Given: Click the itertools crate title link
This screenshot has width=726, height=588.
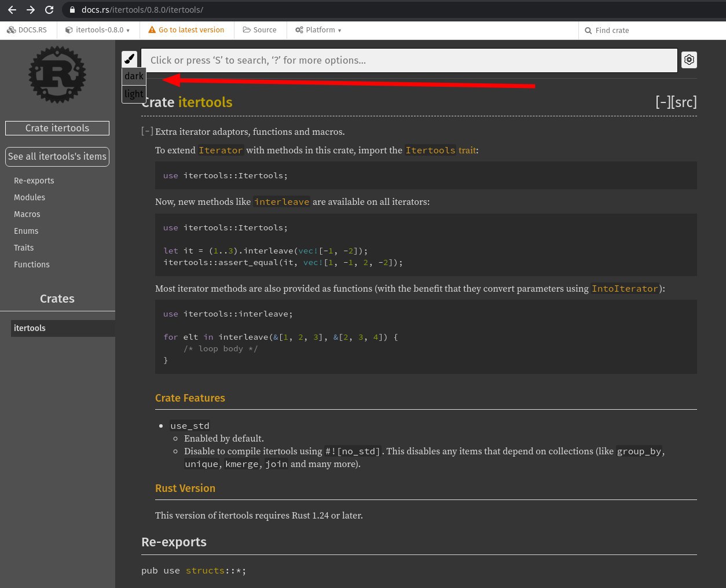Looking at the screenshot, I should 205,102.
